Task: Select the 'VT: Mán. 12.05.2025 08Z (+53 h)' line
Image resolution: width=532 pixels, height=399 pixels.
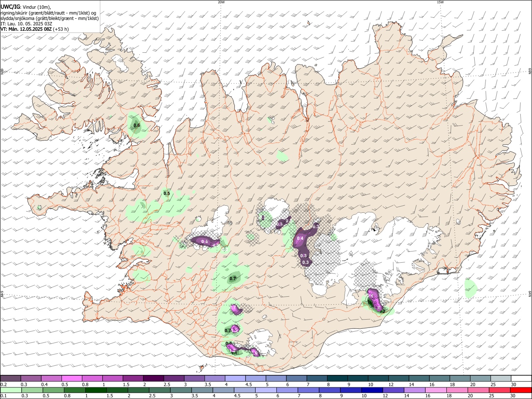Action: pyautogui.click(x=34, y=29)
